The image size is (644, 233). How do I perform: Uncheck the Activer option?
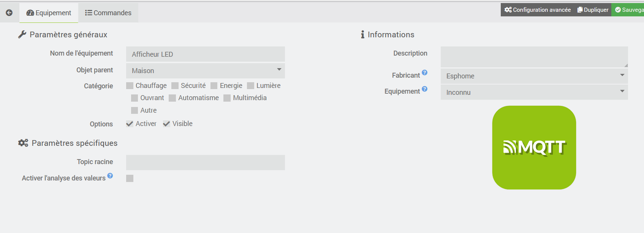tap(130, 124)
